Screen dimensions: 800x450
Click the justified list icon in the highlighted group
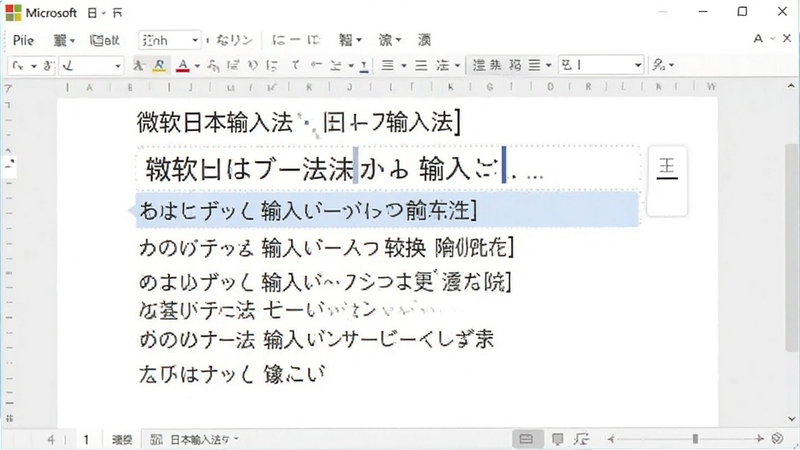(534, 65)
